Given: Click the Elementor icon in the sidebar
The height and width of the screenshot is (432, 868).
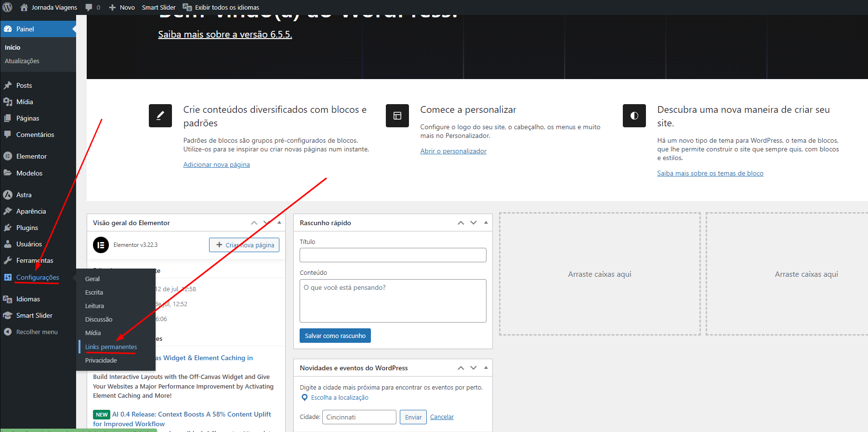Looking at the screenshot, I should point(8,156).
